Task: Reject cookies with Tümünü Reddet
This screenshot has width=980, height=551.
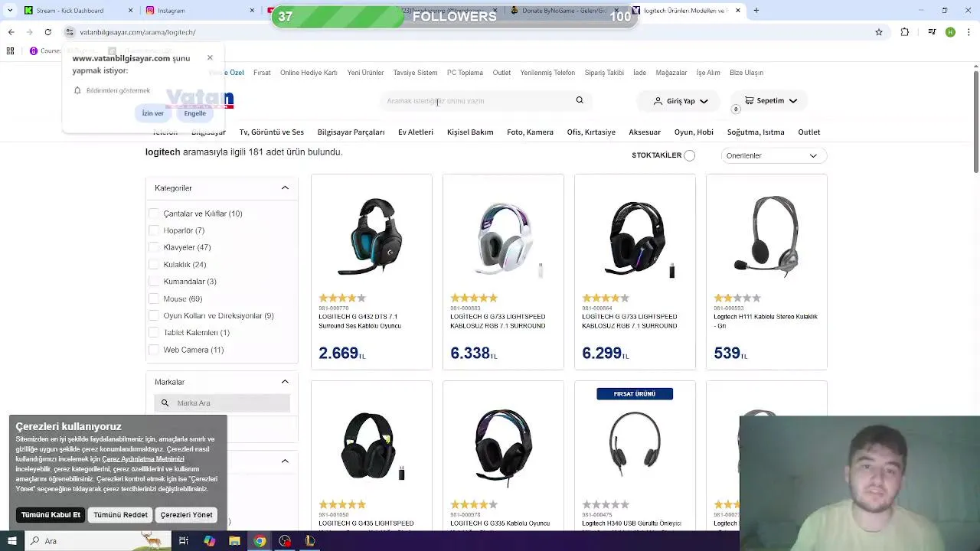Action: pyautogui.click(x=120, y=515)
